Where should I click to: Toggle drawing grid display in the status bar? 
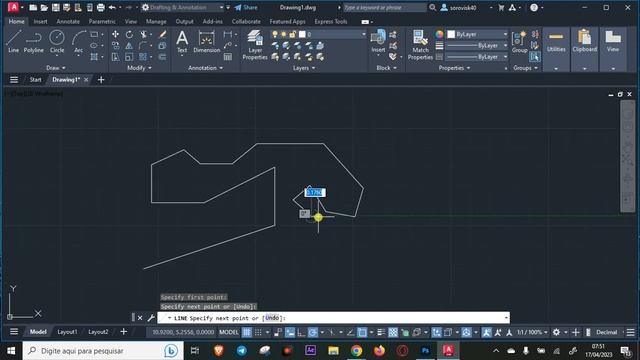pos(247,332)
